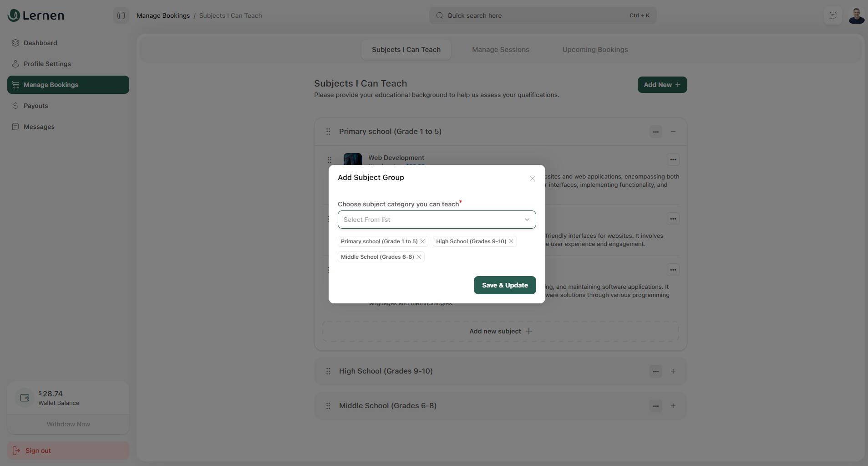Collapse the Primary school (Grade 1 to 5) group

point(673,132)
